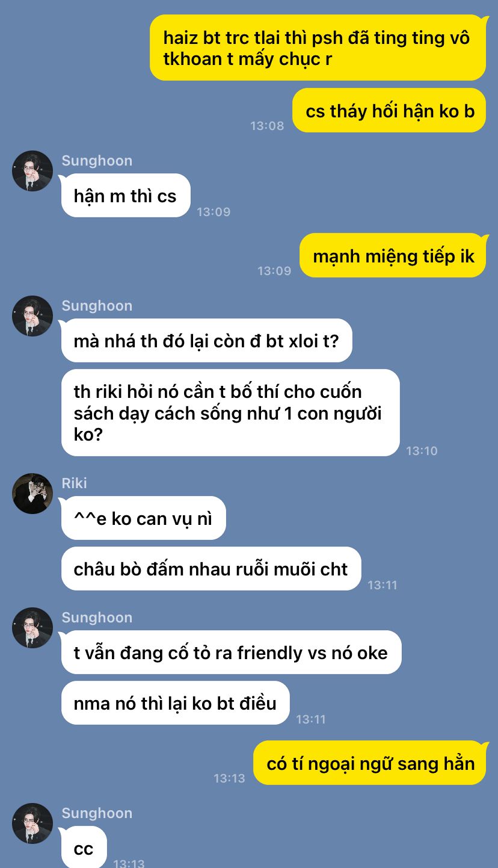Tap Sunghoon name above "t vẫn đang cố" message
This screenshot has height=868, width=498.
97,618
